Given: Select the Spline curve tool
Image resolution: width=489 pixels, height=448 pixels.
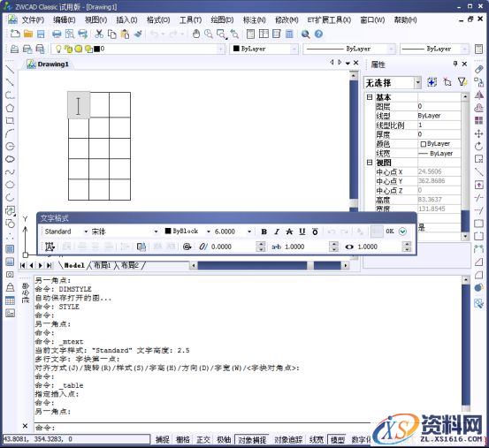Looking at the screenshot, I should (x=10, y=171).
